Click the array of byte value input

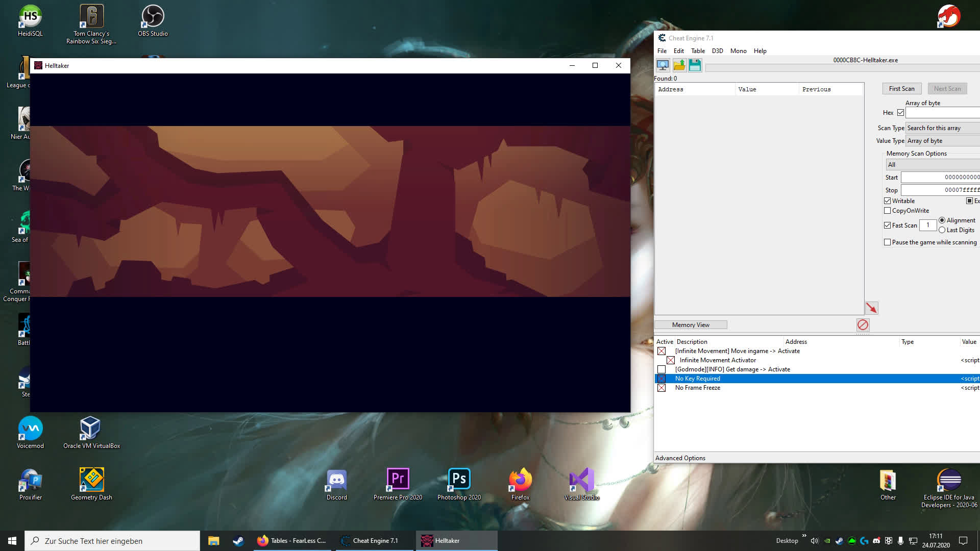point(943,113)
